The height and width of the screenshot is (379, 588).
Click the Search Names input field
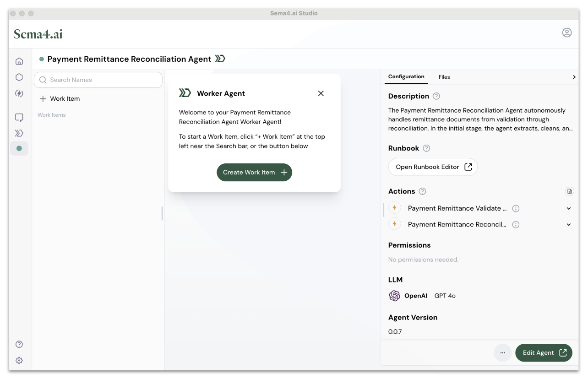tap(98, 80)
